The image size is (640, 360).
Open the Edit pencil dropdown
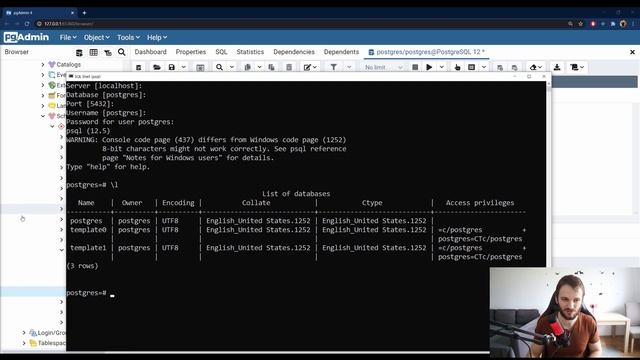(x=310, y=67)
